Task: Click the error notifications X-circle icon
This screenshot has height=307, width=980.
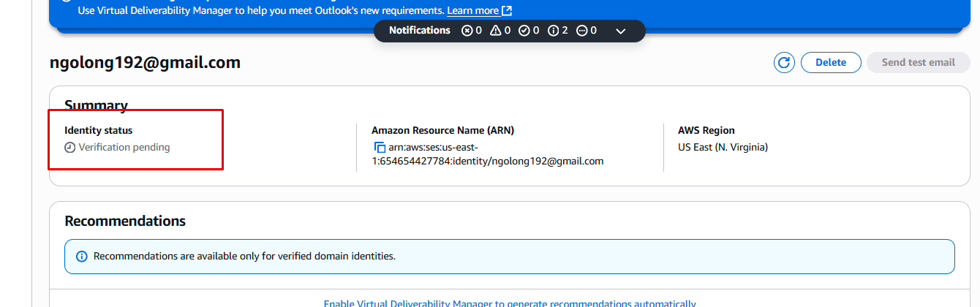Action: 467,31
